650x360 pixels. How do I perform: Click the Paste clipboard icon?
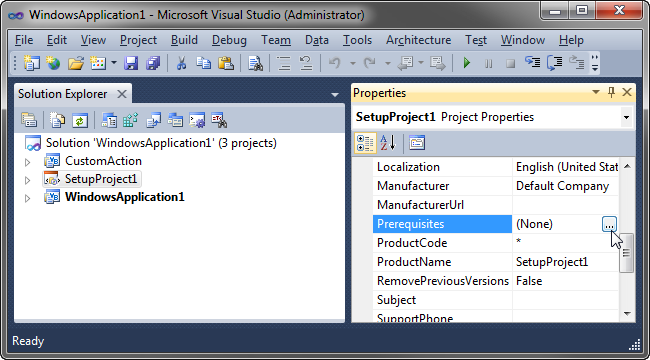coord(226,63)
